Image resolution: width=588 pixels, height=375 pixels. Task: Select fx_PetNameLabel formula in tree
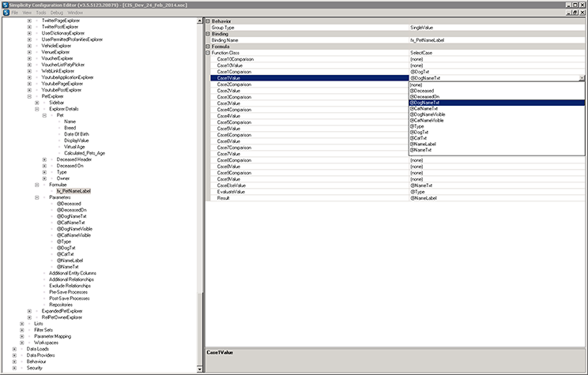[73, 191]
